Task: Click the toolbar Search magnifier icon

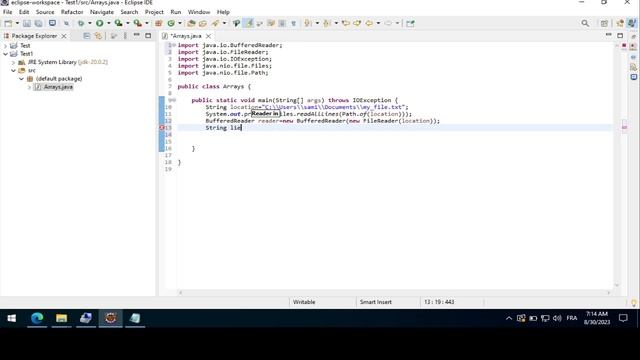Action: (x=585, y=23)
